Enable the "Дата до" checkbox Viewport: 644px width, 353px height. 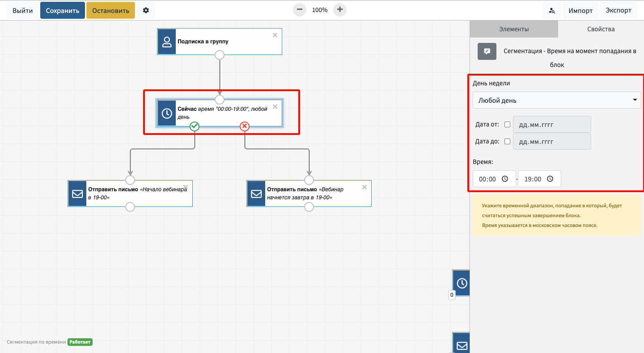pyautogui.click(x=507, y=142)
